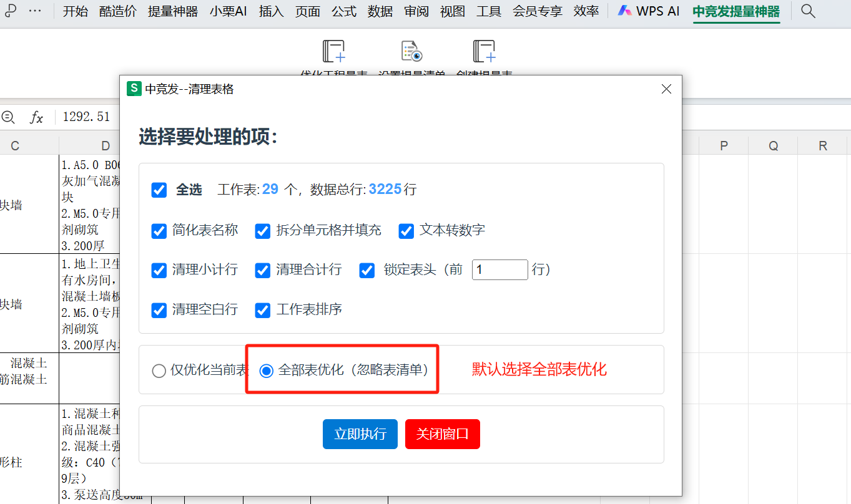This screenshot has width=851, height=504.
Task: Select column R header
Action: (823, 145)
